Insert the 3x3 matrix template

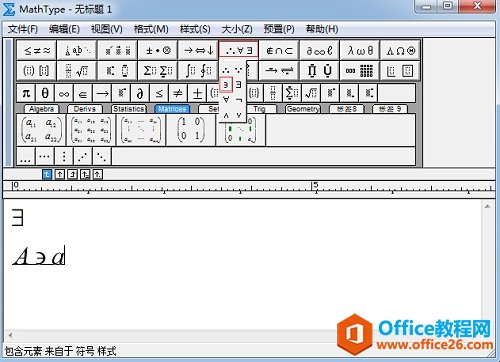91,130
